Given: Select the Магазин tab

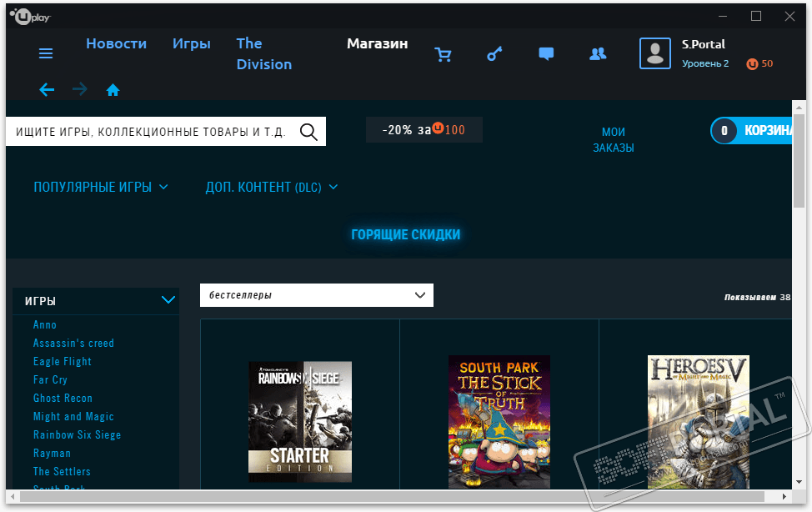Looking at the screenshot, I should tap(378, 43).
